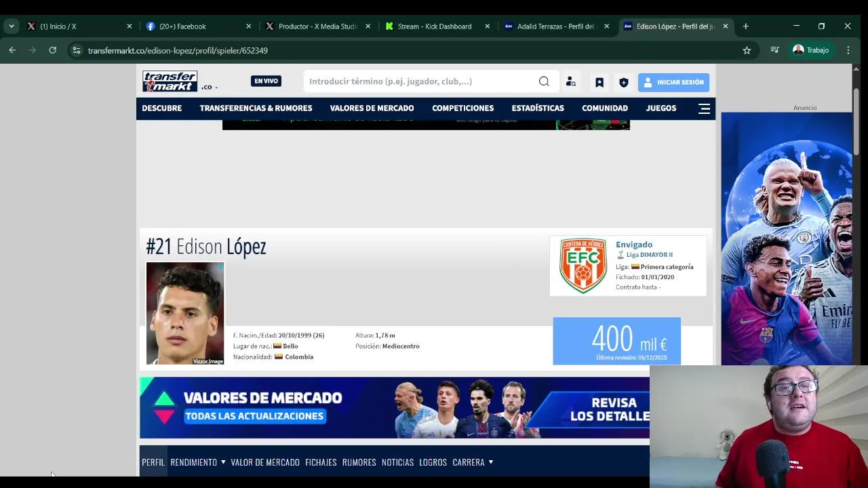The image size is (868, 488).
Task: Go back to the previous page
Action: 12,50
